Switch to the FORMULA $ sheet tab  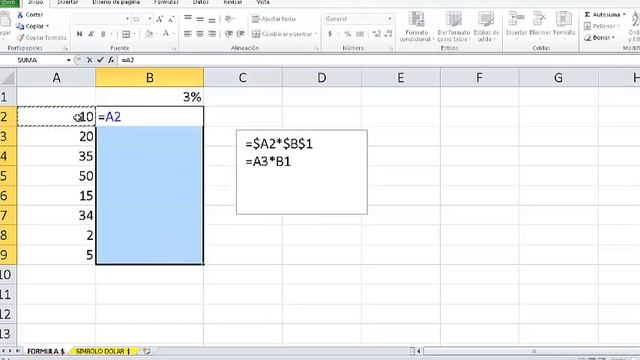(46, 351)
